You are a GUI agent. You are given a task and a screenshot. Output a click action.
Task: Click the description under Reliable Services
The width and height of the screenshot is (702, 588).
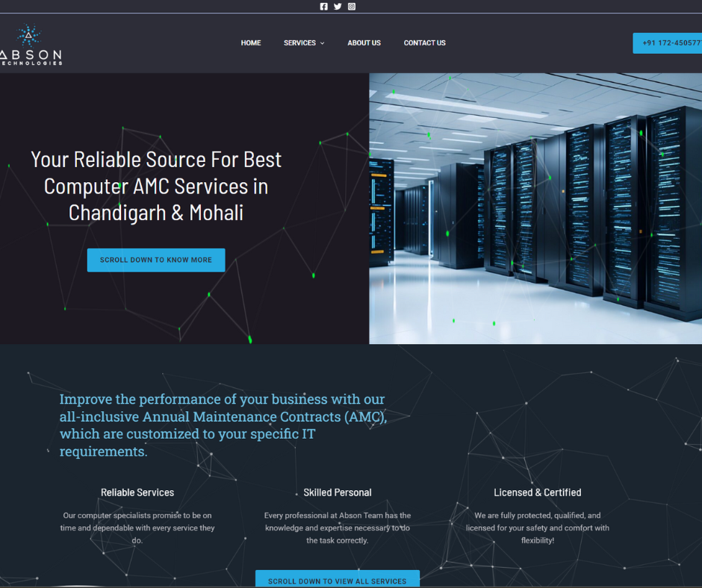click(137, 528)
